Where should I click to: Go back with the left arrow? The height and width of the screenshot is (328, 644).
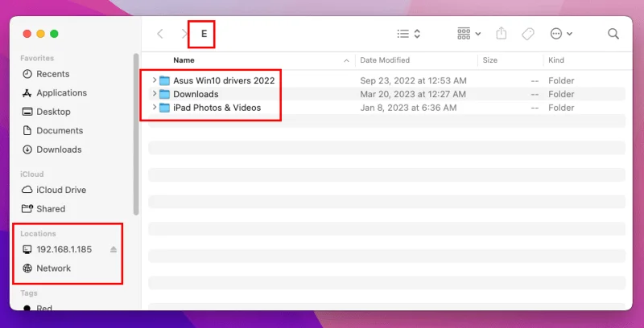[160, 34]
